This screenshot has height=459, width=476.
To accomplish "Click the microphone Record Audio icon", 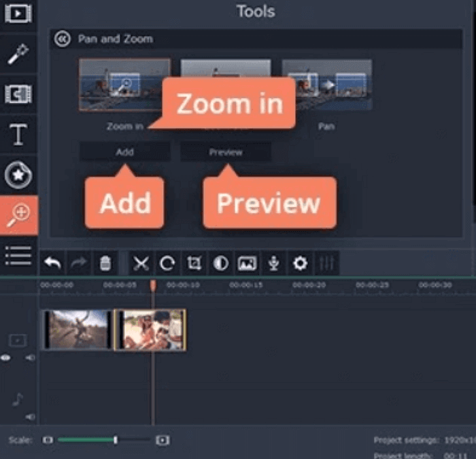I will click(x=273, y=263).
